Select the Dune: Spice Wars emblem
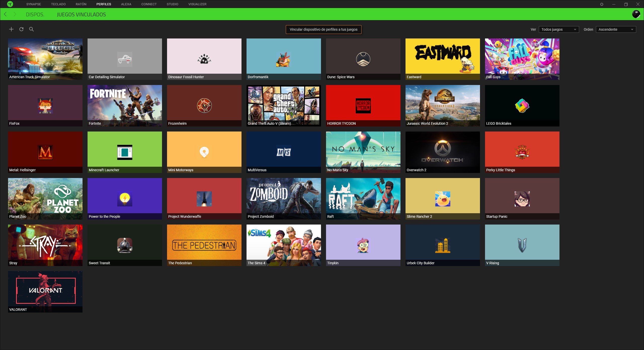The image size is (644, 350). coord(363,59)
